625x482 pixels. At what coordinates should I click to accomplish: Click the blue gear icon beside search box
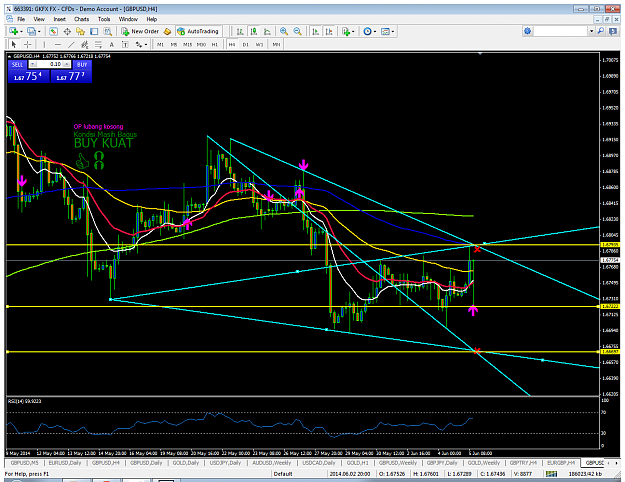(528, 31)
